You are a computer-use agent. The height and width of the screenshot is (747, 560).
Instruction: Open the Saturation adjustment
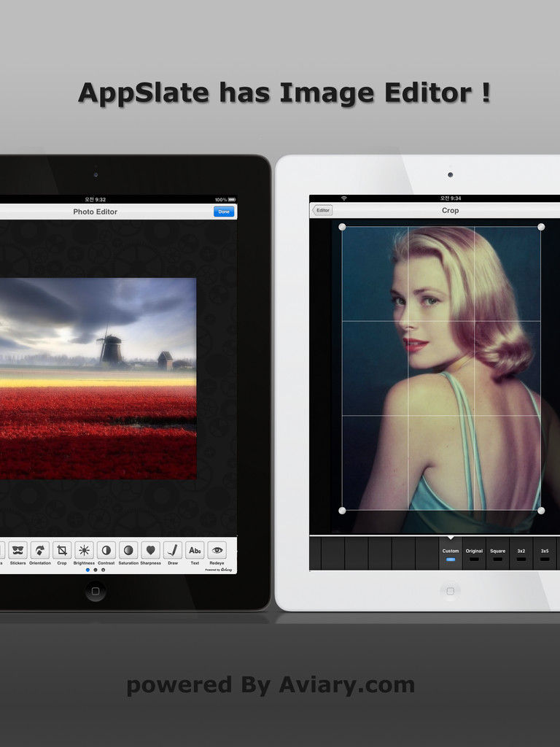coord(128,553)
